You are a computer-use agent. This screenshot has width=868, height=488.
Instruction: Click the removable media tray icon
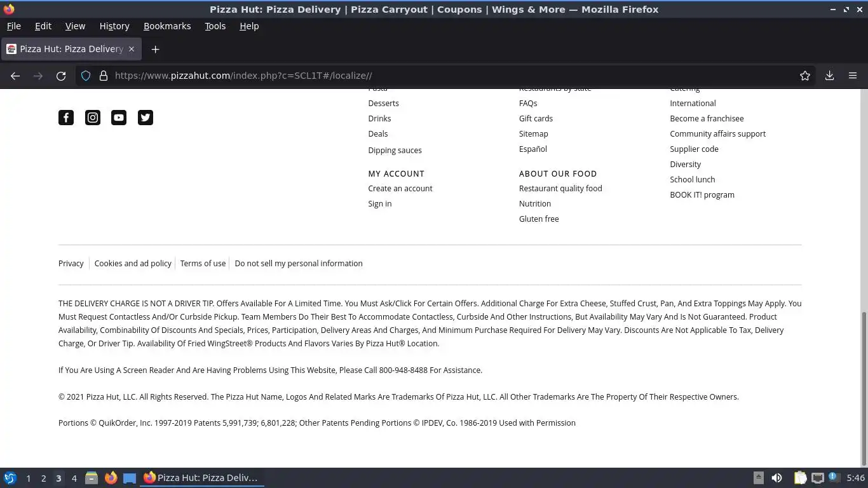point(758,478)
